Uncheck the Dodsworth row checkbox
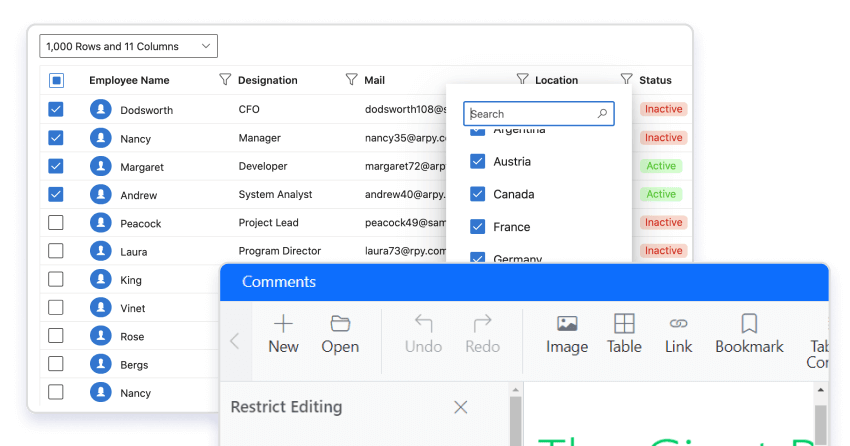Viewport: 850px width, 446px height. (x=56, y=109)
